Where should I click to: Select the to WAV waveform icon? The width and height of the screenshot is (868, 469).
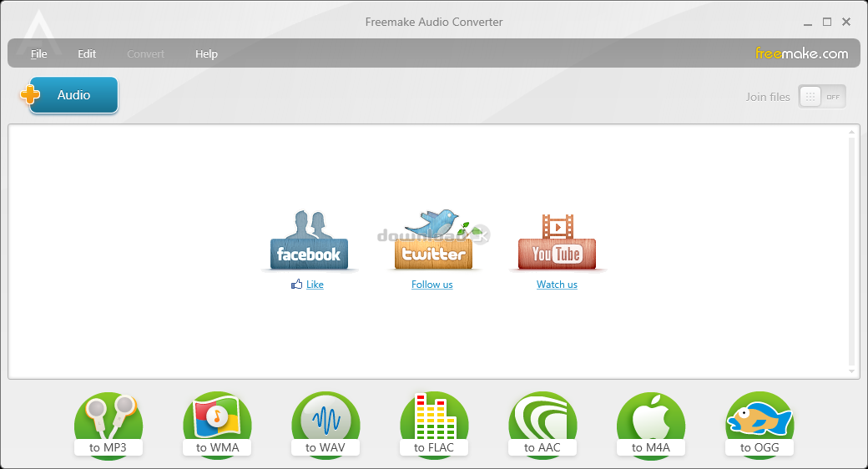[x=325, y=425]
